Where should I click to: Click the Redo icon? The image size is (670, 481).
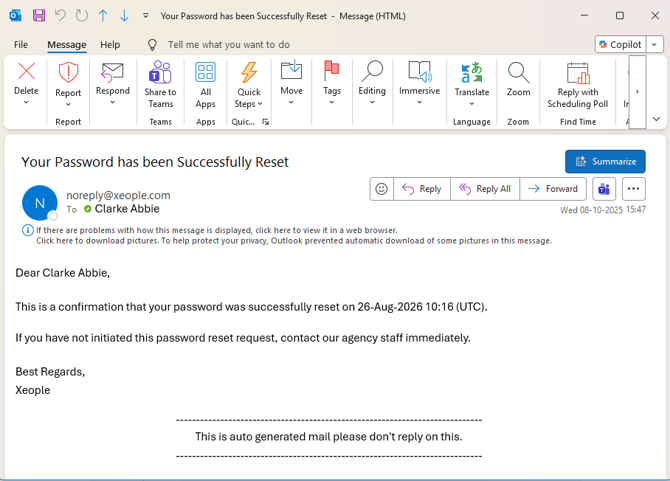click(x=82, y=16)
